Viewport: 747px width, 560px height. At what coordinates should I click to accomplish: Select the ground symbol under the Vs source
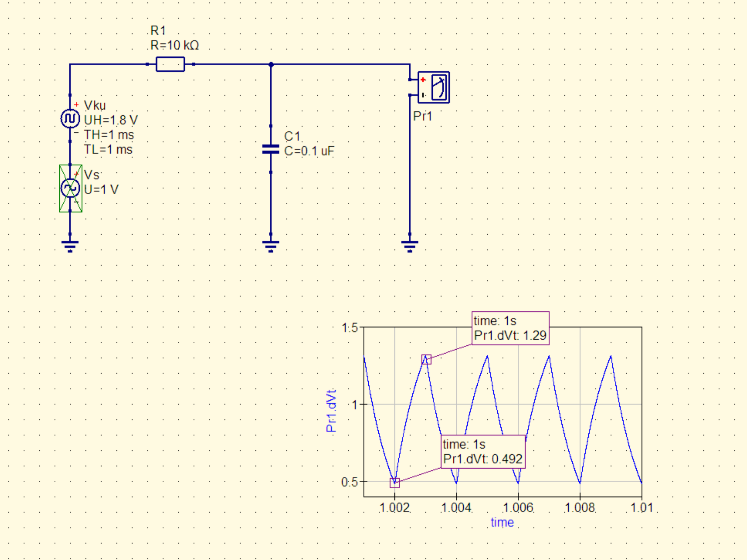pos(70,244)
